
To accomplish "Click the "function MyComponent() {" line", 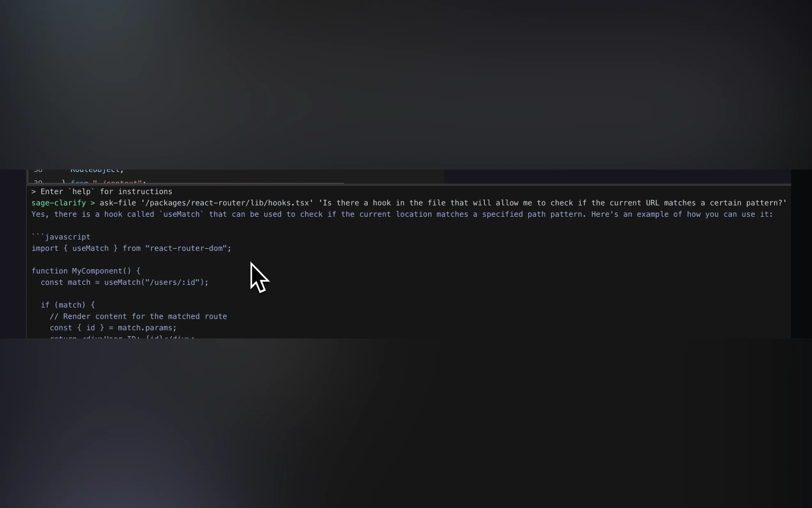I will click(86, 271).
